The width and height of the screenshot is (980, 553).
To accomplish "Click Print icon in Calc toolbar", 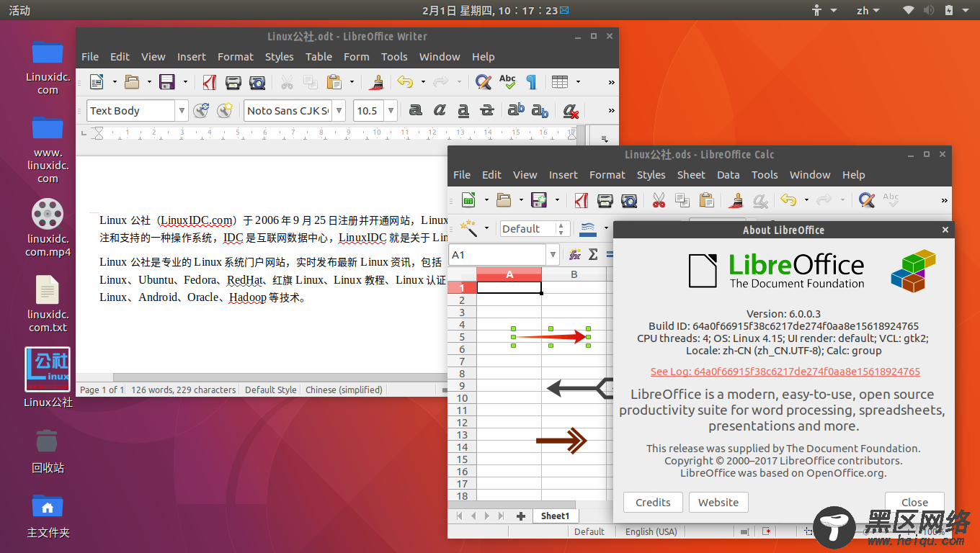I will point(605,200).
